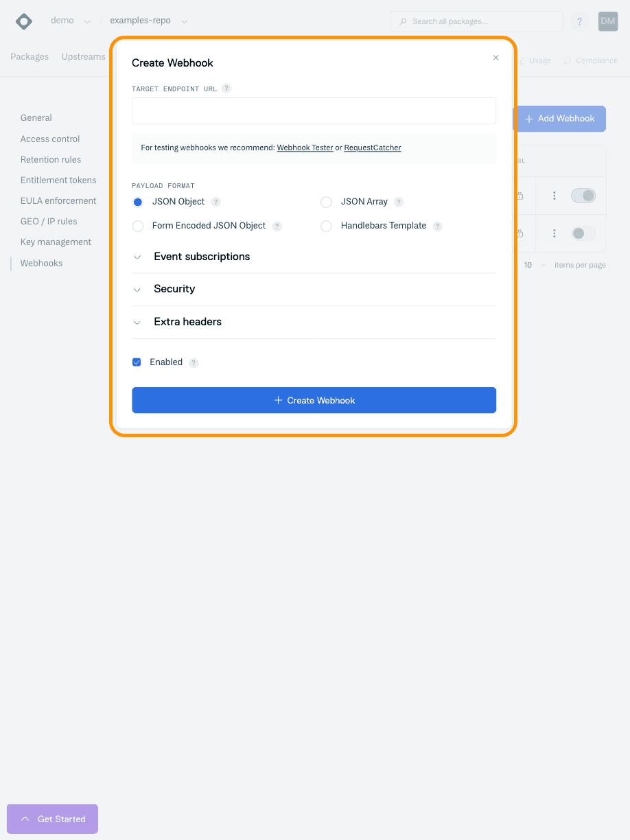Image resolution: width=630 pixels, height=840 pixels.
Task: Open the demo workspace dropdown
Action: [x=87, y=21]
